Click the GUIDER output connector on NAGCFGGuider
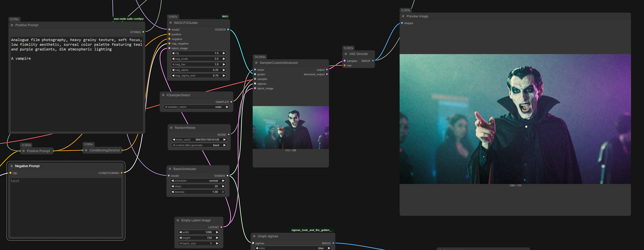This screenshot has height=250, width=644. [x=228, y=30]
